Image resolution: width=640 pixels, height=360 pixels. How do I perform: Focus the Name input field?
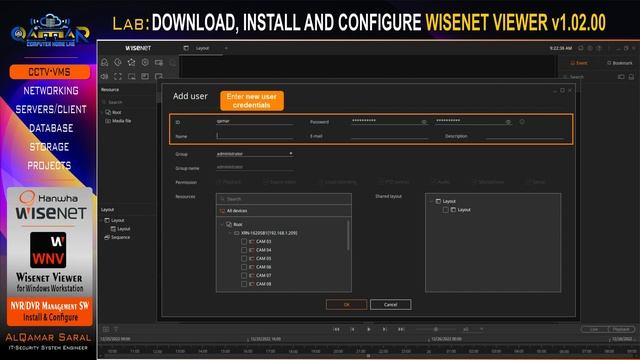(x=255, y=136)
